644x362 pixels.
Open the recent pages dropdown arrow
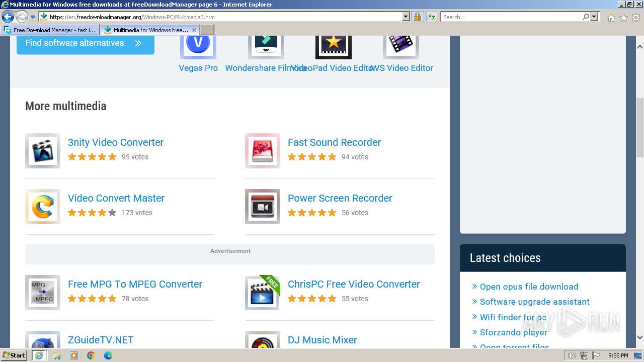33,17
